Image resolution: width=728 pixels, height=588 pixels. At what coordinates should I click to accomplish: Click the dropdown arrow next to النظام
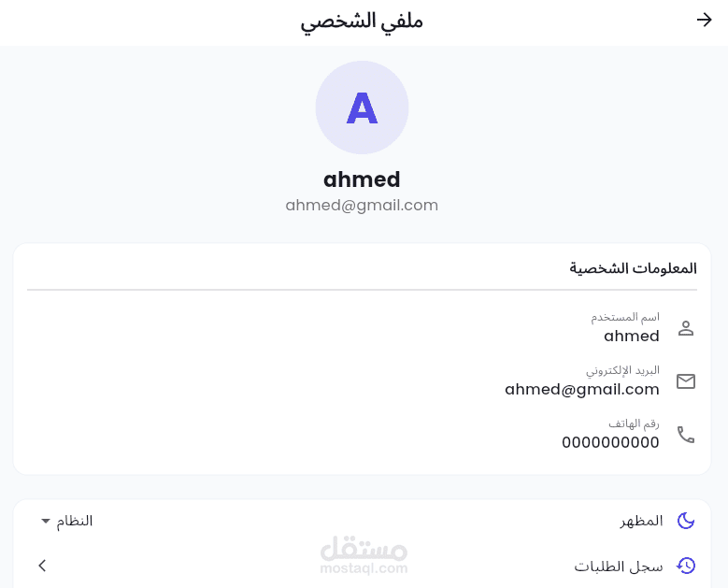click(45, 521)
